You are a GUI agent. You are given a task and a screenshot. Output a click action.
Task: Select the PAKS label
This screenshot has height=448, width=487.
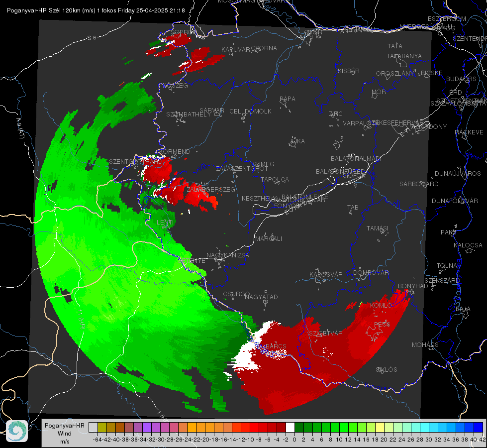click(x=449, y=232)
